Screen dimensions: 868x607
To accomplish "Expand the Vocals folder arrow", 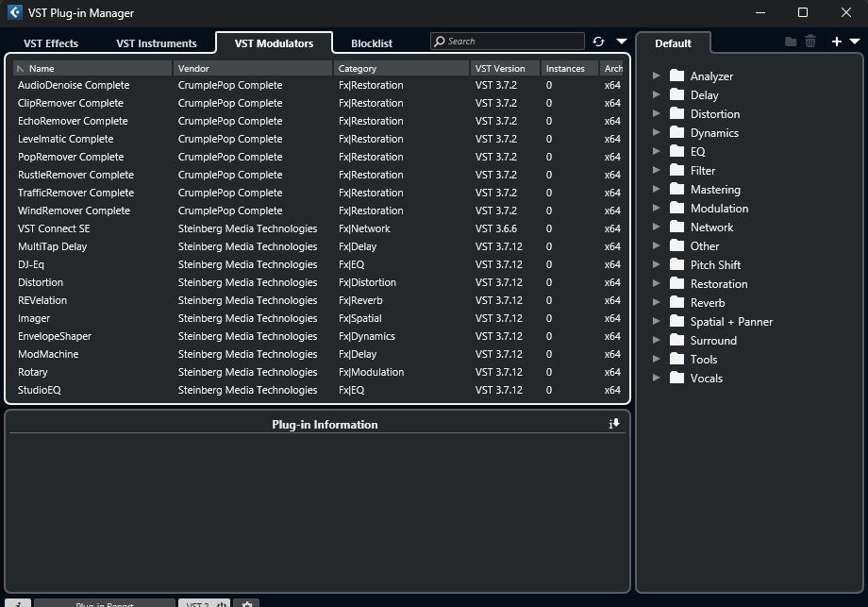I will pos(657,378).
